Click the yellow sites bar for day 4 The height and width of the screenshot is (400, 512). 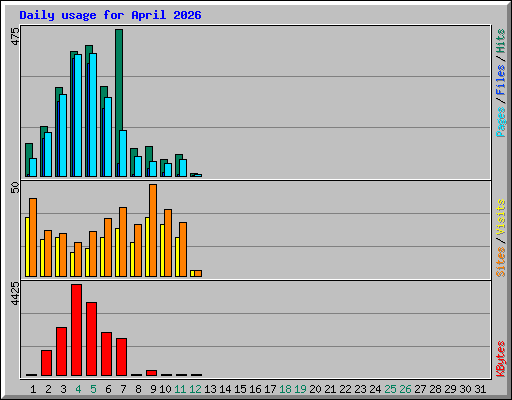pos(72,264)
